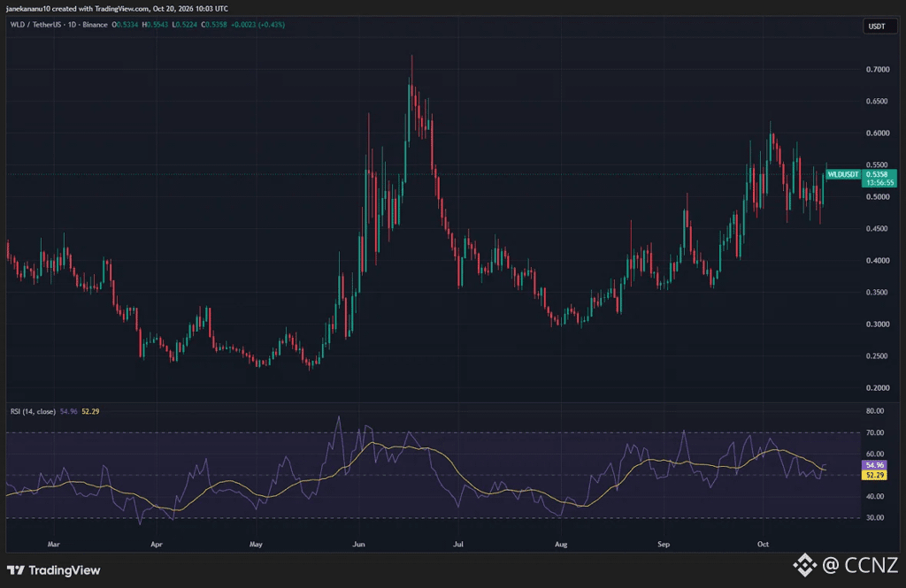Click the Jul label on time axis
This screenshot has width=906, height=588.
pyautogui.click(x=458, y=544)
